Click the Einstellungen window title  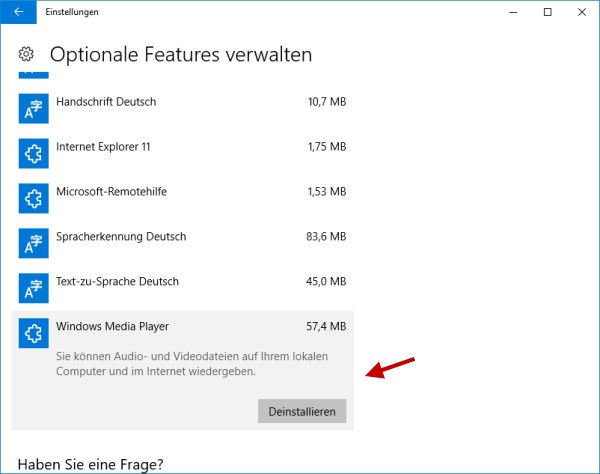click(x=72, y=12)
